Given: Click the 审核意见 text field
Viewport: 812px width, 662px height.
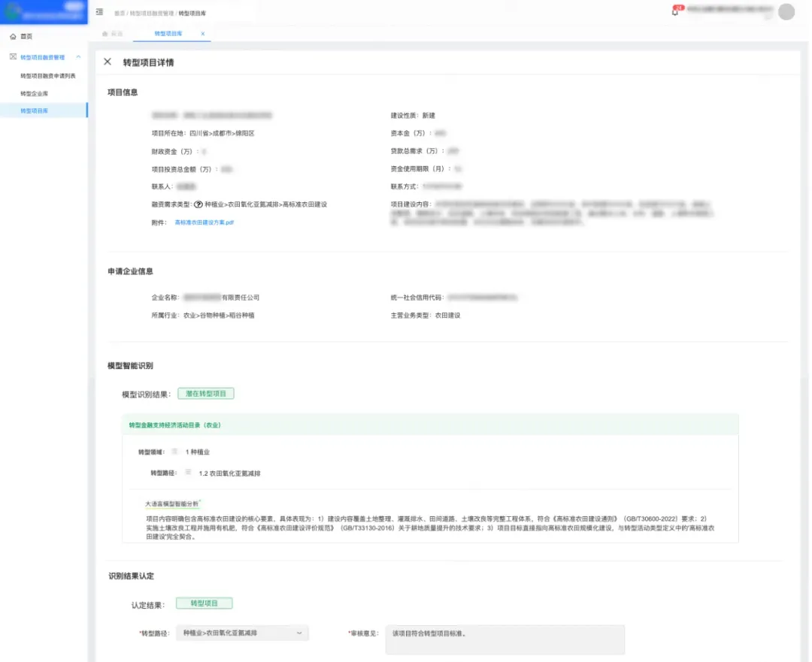Looking at the screenshot, I should coord(504,639).
